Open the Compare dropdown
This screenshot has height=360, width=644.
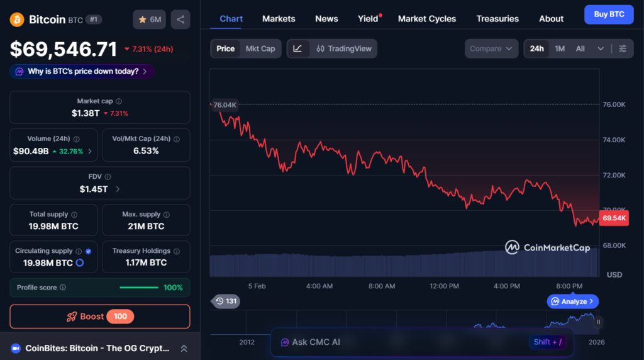click(x=492, y=48)
